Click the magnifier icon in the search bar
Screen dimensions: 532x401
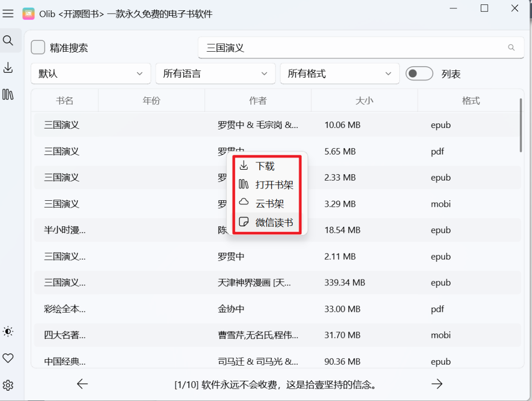click(511, 48)
